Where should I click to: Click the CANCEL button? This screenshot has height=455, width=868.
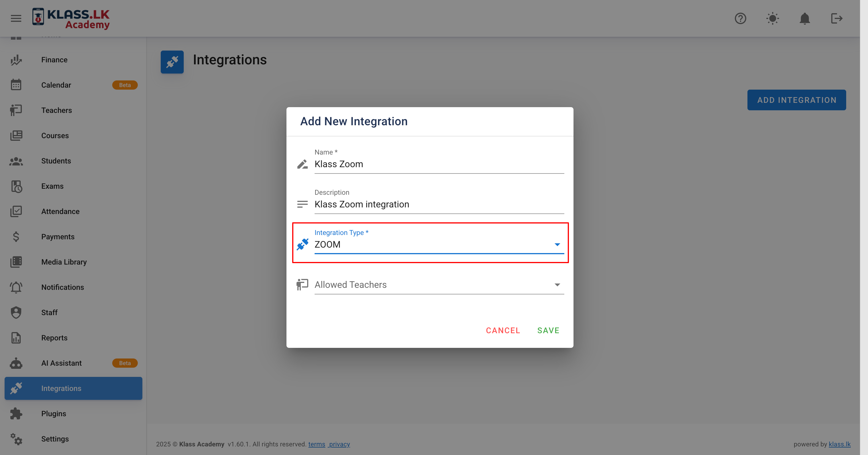click(x=503, y=331)
